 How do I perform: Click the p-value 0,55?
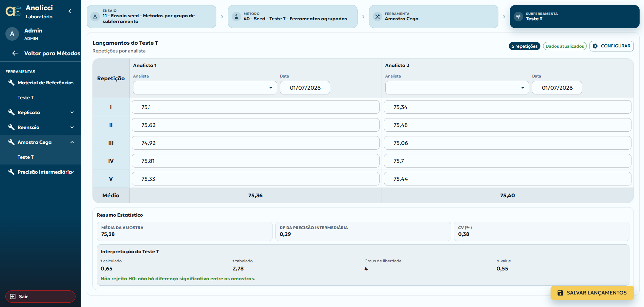pyautogui.click(x=502, y=268)
